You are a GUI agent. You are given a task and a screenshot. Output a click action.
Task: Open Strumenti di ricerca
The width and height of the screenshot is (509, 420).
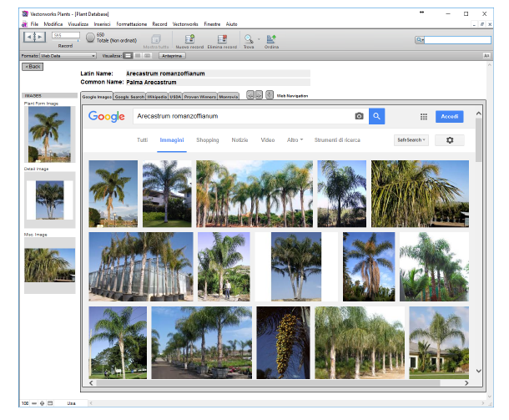(x=337, y=140)
